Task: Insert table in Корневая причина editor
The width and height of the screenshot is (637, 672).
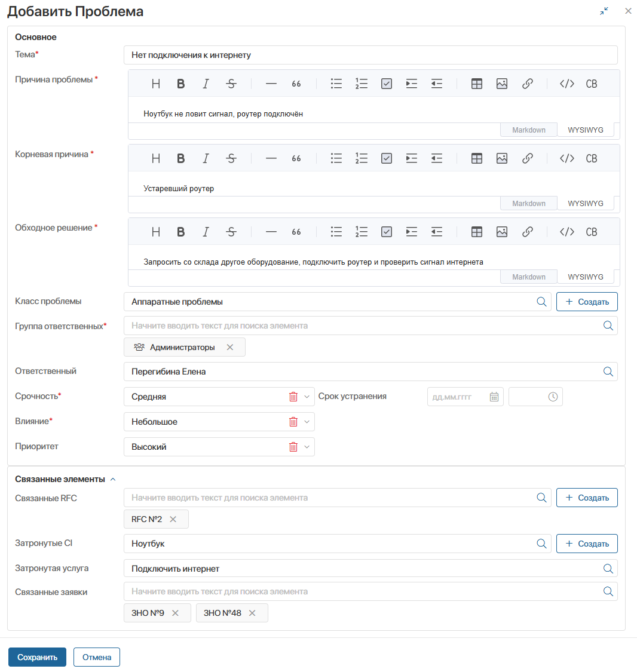Action: 477,158
